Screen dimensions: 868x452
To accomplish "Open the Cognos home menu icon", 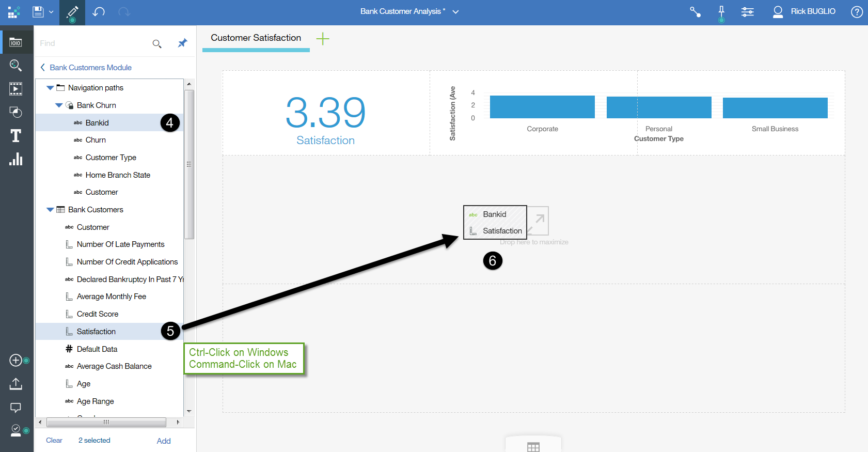I will tap(14, 12).
